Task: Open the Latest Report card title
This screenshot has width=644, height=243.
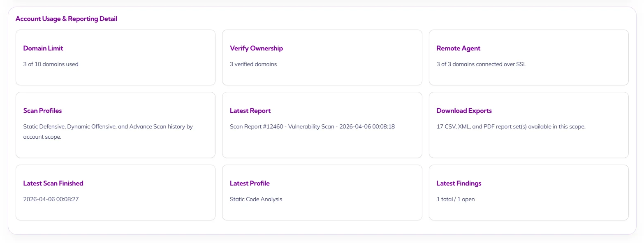Action: (x=250, y=111)
